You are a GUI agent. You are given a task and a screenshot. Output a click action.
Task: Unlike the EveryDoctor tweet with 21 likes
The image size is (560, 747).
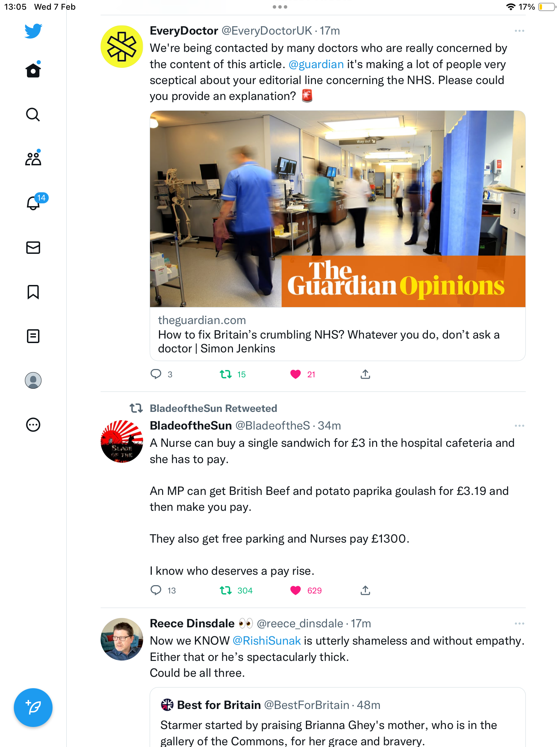(296, 374)
